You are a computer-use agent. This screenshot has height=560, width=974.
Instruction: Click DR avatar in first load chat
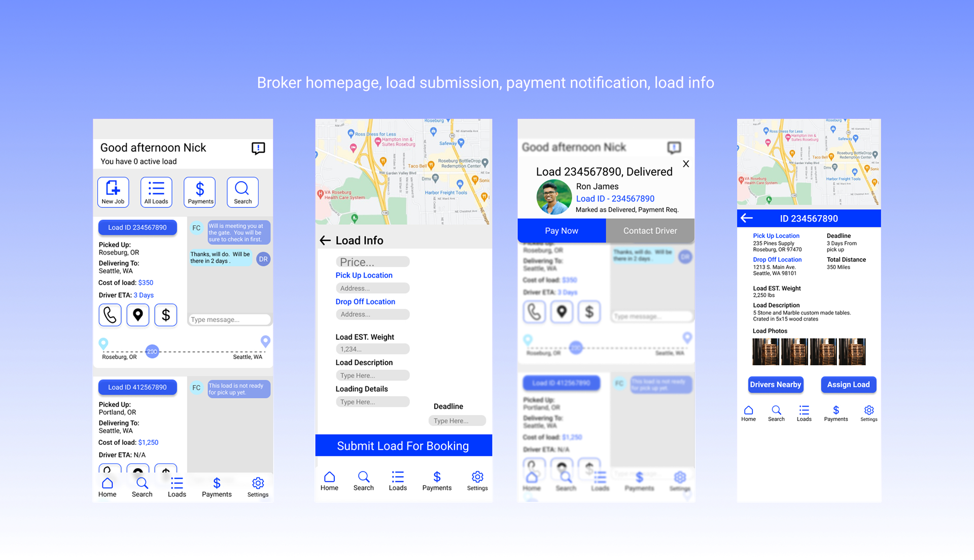tap(263, 259)
